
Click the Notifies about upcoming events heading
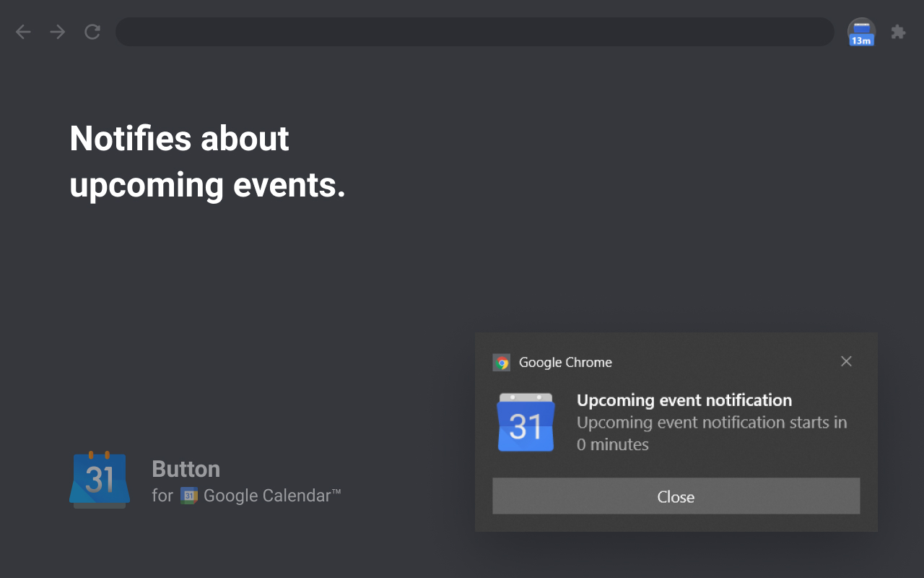pos(207,162)
